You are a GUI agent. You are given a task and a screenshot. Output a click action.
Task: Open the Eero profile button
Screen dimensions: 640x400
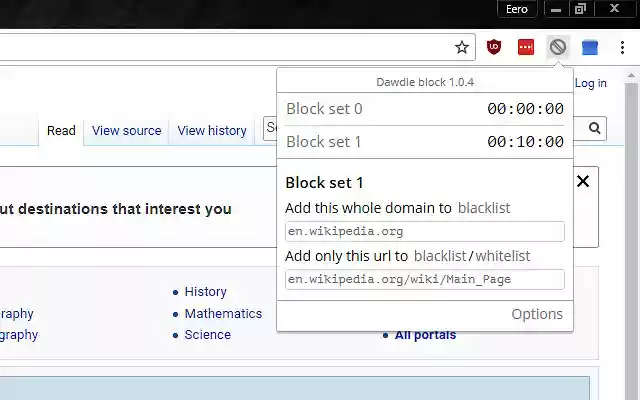pos(517,9)
